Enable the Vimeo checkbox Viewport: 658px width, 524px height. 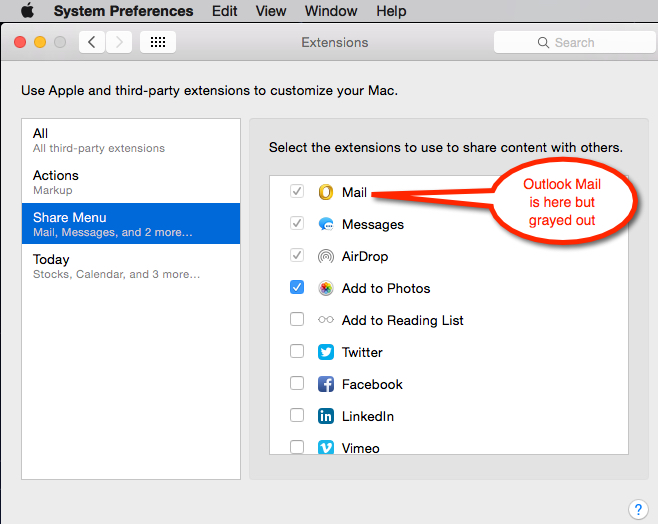[x=297, y=447]
